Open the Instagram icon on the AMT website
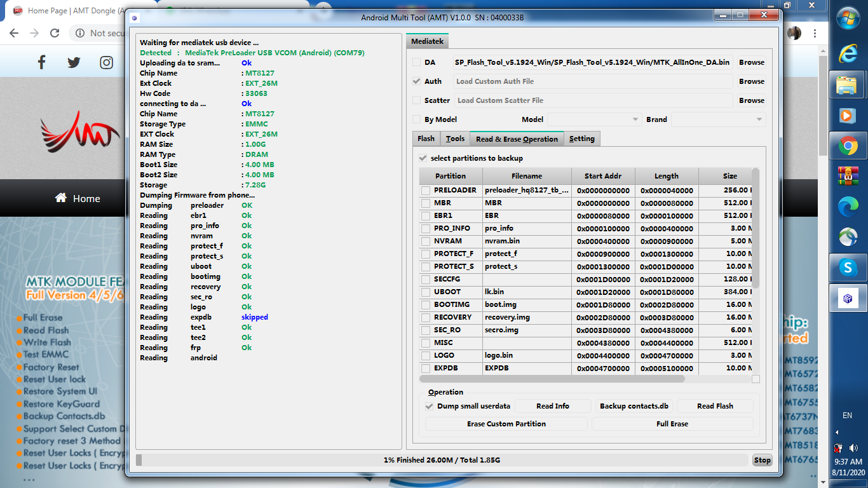 (x=106, y=62)
